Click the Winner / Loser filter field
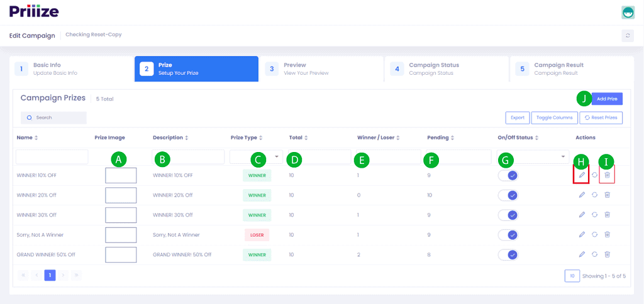 (389, 157)
